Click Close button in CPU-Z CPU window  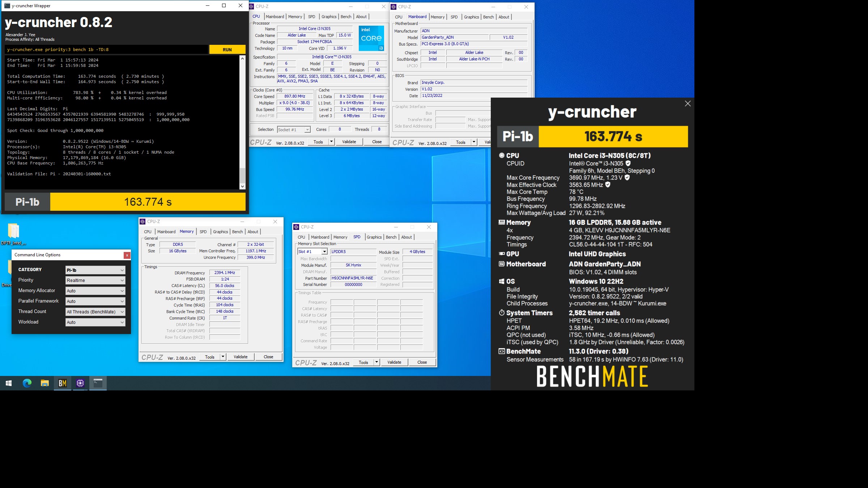(377, 142)
